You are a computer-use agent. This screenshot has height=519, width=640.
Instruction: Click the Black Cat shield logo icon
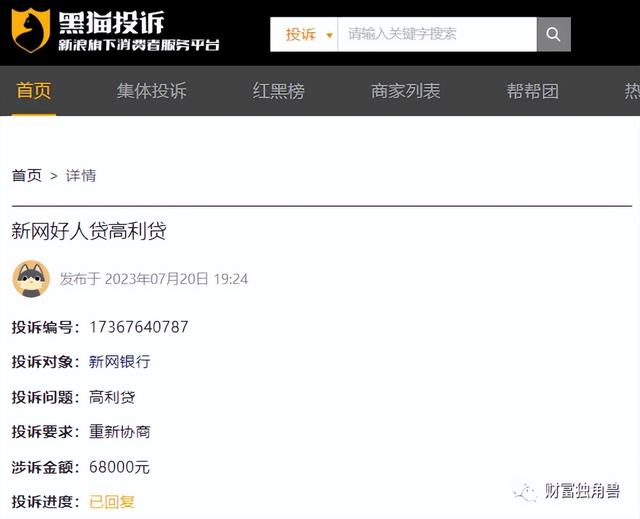[x=30, y=31]
